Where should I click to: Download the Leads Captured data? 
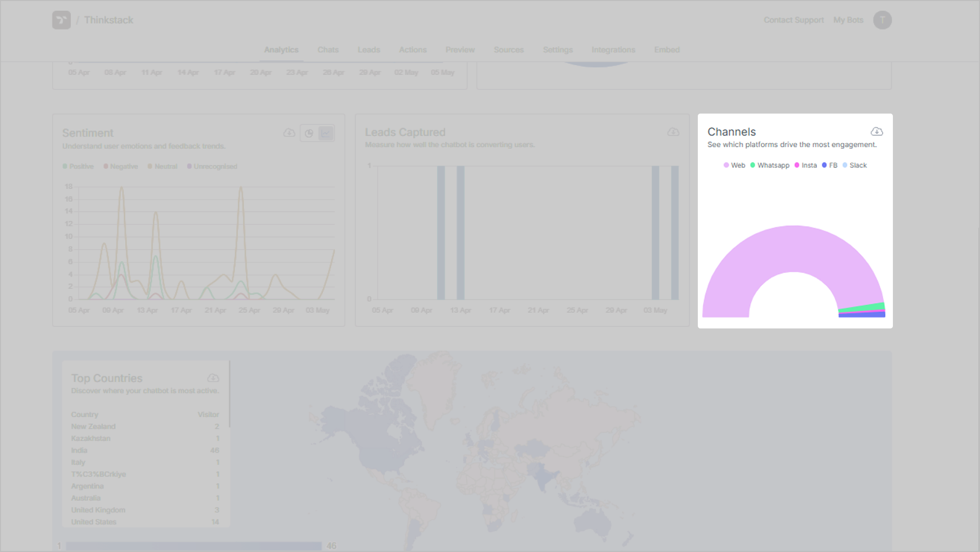tap(673, 132)
